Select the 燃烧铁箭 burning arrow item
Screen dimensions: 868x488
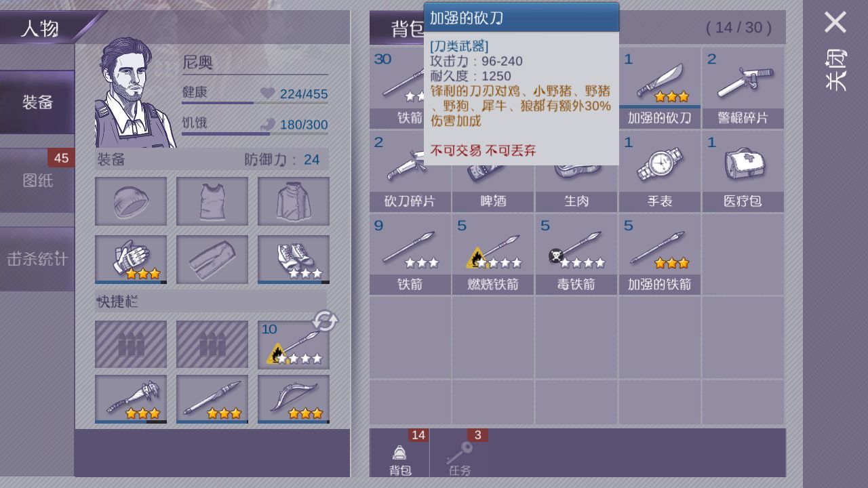493,255
